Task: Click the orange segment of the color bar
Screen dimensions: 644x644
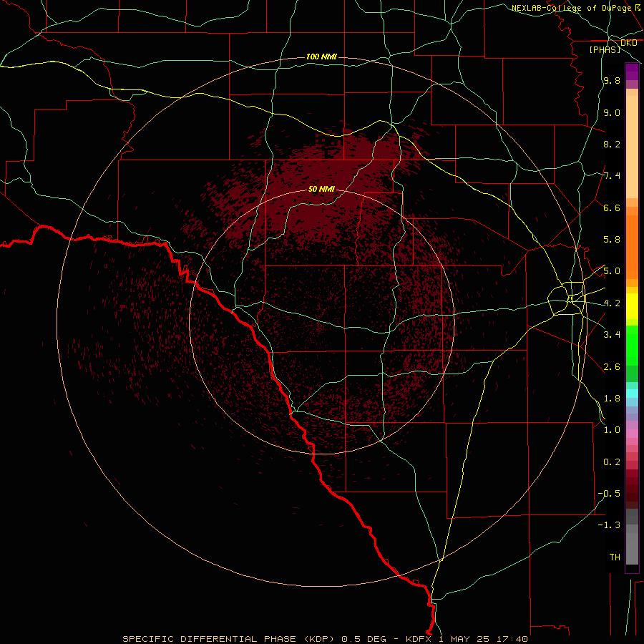Action: tap(632, 247)
